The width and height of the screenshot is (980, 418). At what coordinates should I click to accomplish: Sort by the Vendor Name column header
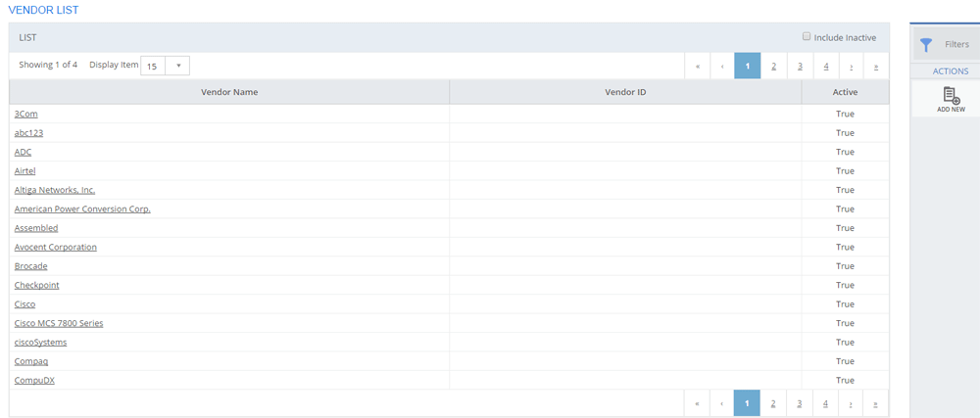coord(229,92)
